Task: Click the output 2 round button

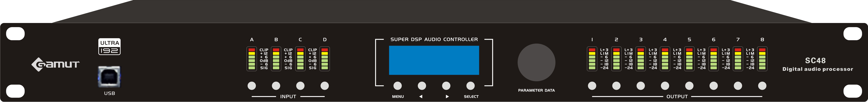Action: click(x=616, y=86)
